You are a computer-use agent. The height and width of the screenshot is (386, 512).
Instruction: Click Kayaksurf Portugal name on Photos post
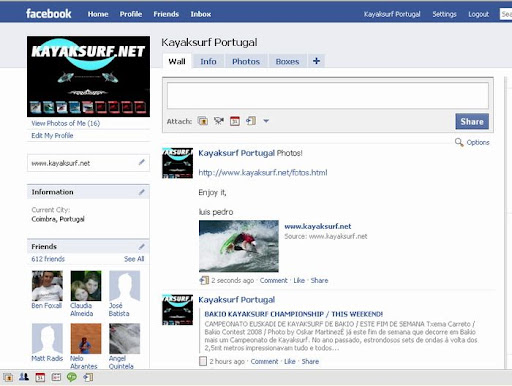[236, 153]
